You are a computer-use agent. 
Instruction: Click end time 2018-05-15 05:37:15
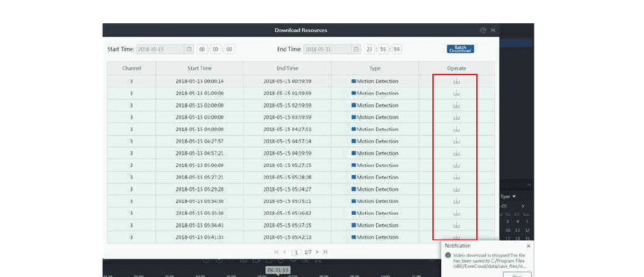click(288, 226)
